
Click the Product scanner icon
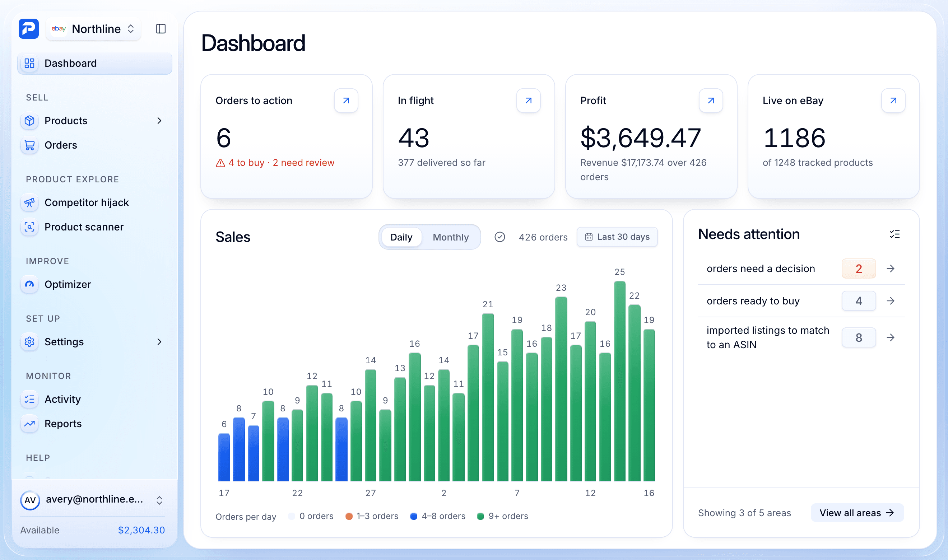click(29, 227)
